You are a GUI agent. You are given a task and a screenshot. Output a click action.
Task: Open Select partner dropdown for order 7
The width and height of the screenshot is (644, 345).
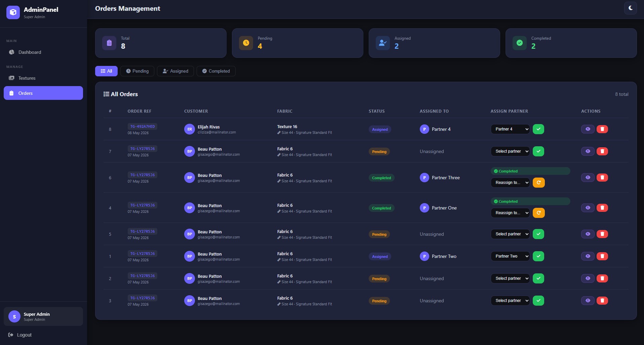pos(510,151)
